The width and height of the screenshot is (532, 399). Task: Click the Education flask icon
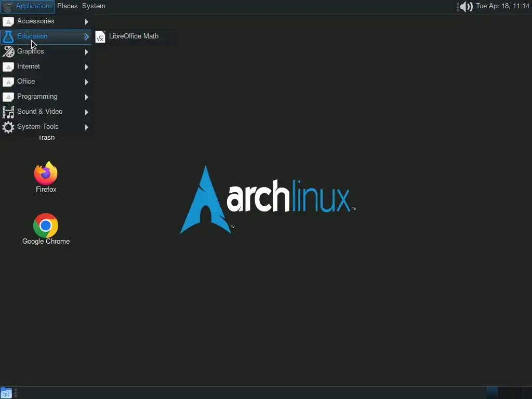(x=8, y=37)
